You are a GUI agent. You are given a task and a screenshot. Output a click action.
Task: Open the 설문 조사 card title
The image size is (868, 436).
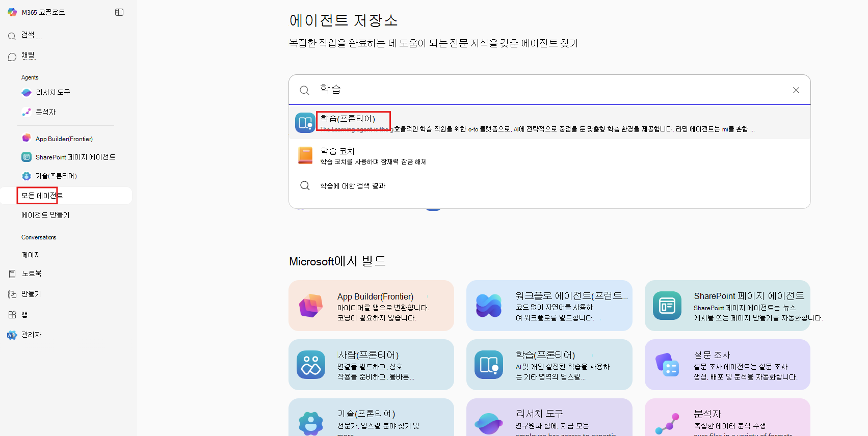pos(712,355)
